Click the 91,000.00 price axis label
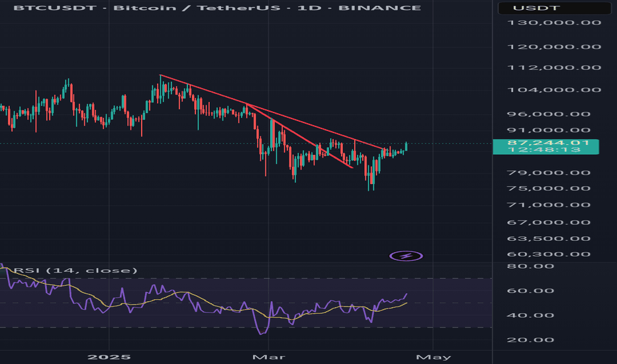617x364 pixels. [549, 130]
